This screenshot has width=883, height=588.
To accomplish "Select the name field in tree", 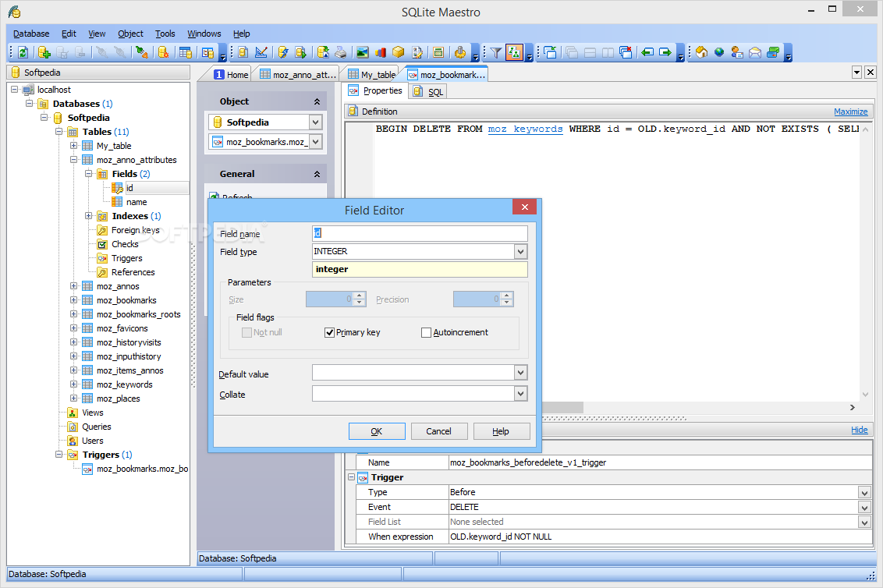I will (x=137, y=202).
